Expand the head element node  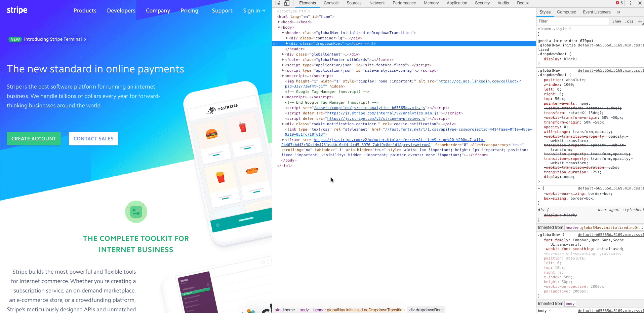(279, 22)
